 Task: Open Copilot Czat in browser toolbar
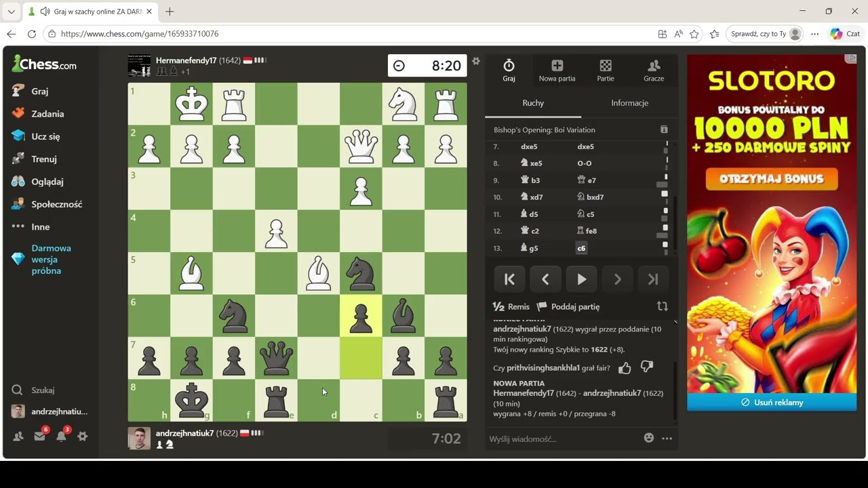pos(846,34)
